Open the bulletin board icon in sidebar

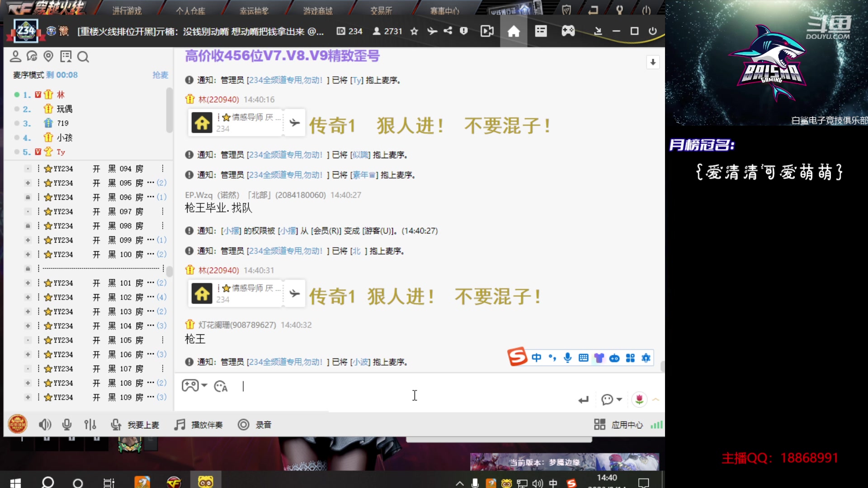tap(66, 56)
